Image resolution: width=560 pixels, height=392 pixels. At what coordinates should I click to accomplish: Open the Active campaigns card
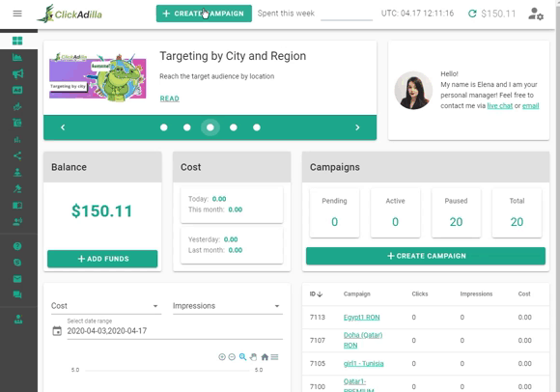[x=395, y=212]
